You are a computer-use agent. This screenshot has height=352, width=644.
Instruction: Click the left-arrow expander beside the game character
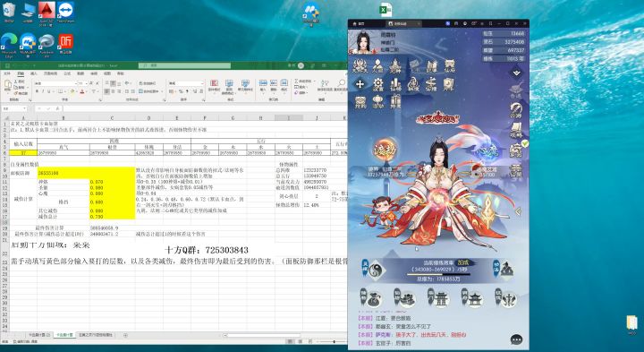tap(518, 211)
